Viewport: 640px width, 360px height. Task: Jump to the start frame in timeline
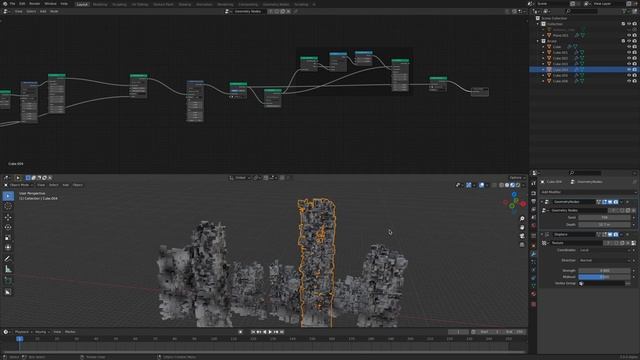pyautogui.click(x=253, y=332)
